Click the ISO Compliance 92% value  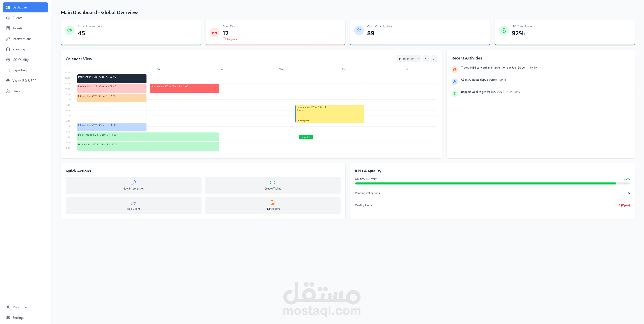(x=518, y=33)
